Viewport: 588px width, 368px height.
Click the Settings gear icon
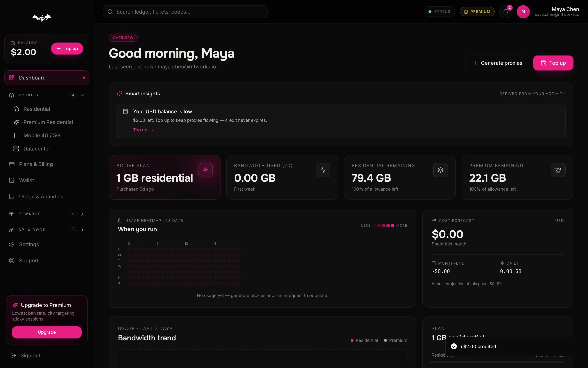click(12, 244)
